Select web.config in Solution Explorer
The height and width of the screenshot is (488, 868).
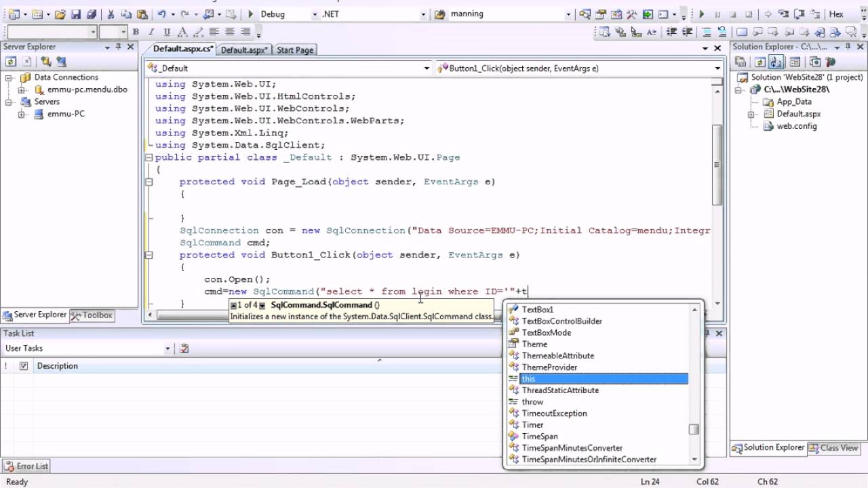pos(797,126)
